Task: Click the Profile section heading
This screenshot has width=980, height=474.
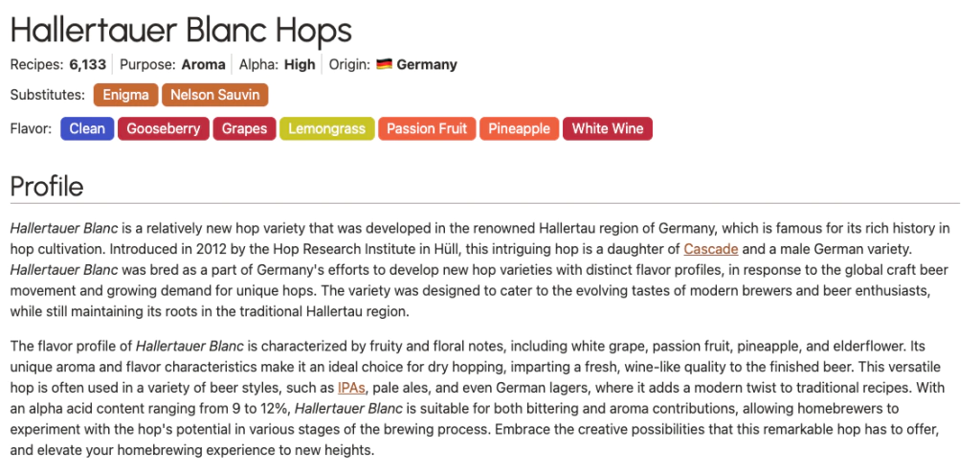Action: [47, 186]
